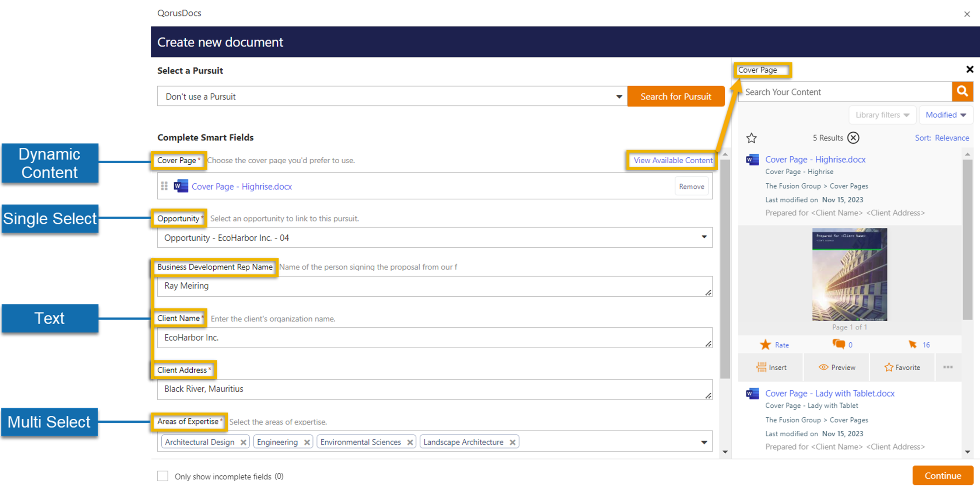Open comments bubble icon showing 0
The image size is (980, 499).
pos(839,344)
